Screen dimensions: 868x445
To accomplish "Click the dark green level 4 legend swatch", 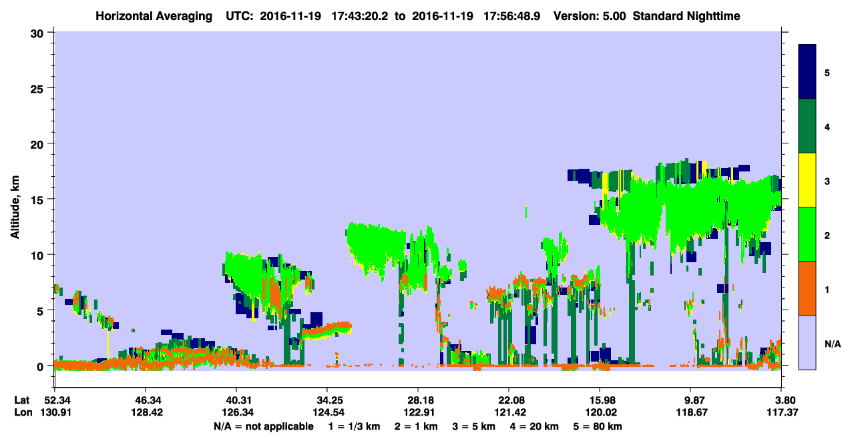I will click(808, 126).
